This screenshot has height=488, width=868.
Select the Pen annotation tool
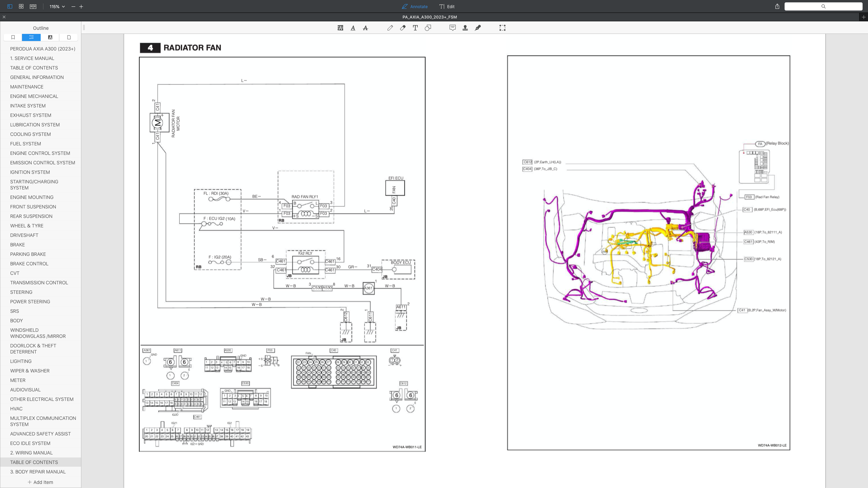pyautogui.click(x=390, y=28)
